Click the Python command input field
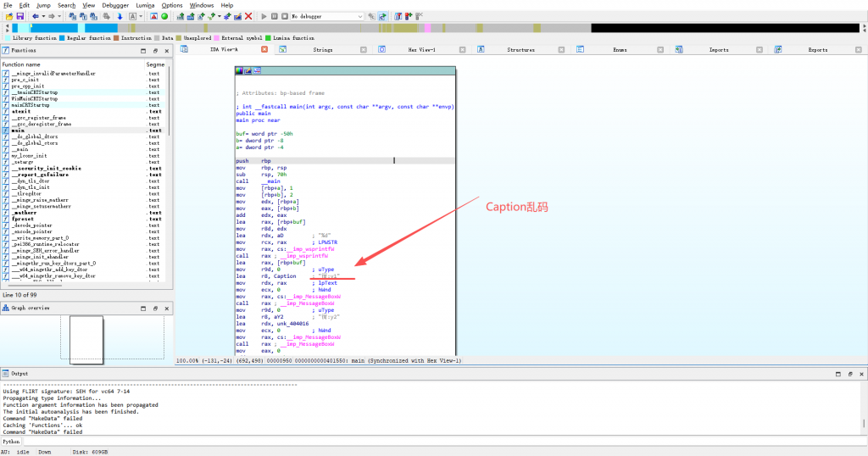 (x=424, y=442)
